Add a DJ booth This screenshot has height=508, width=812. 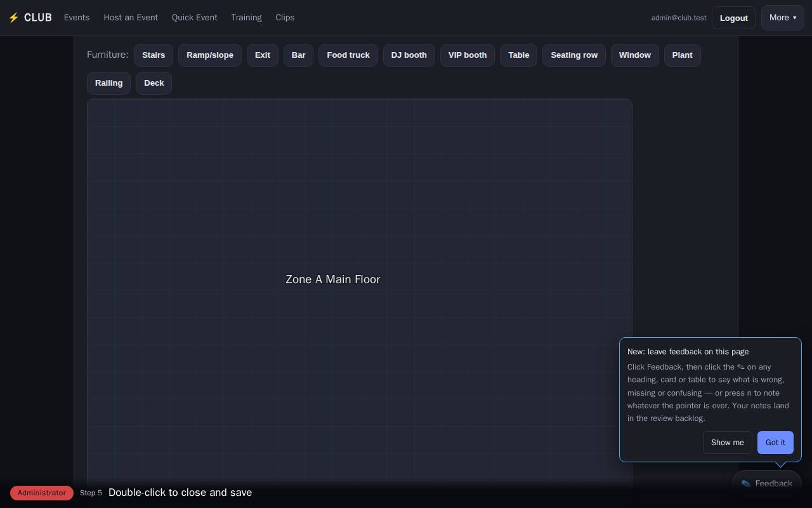pyautogui.click(x=409, y=55)
